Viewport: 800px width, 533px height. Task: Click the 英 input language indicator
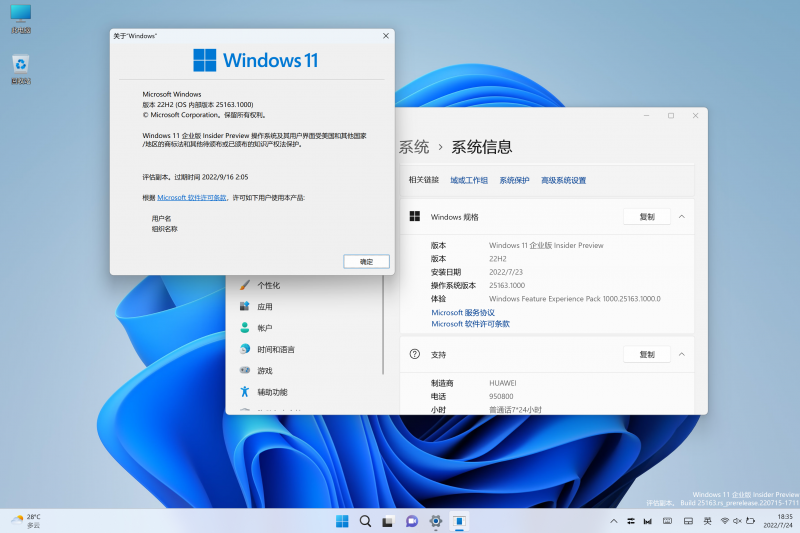707,521
